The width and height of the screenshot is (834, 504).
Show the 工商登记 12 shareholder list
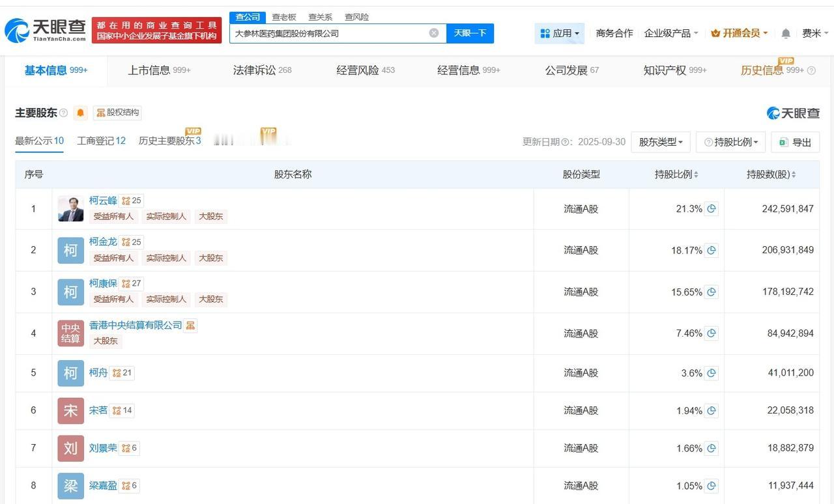pyautogui.click(x=101, y=141)
